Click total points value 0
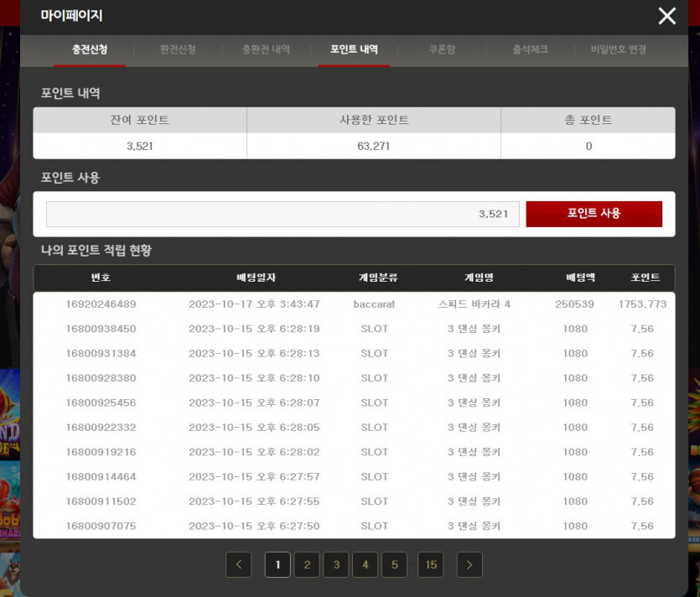The image size is (700, 597). pos(589,146)
